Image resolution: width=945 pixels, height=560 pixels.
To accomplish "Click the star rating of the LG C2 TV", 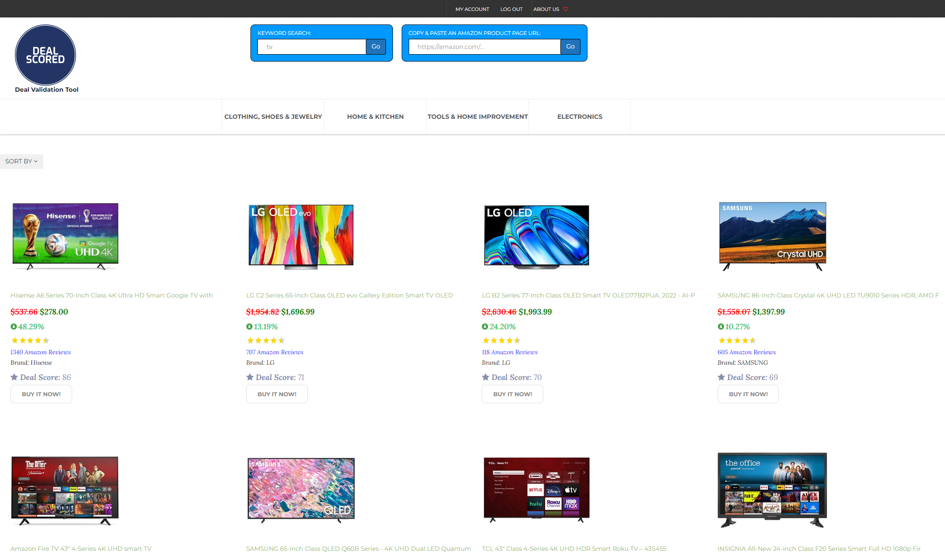I will tap(266, 340).
